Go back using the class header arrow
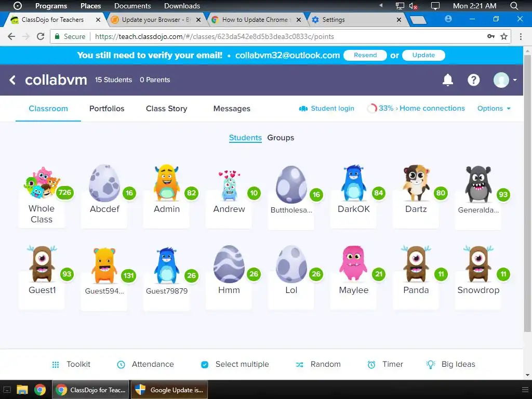This screenshot has width=532, height=399. click(12, 80)
